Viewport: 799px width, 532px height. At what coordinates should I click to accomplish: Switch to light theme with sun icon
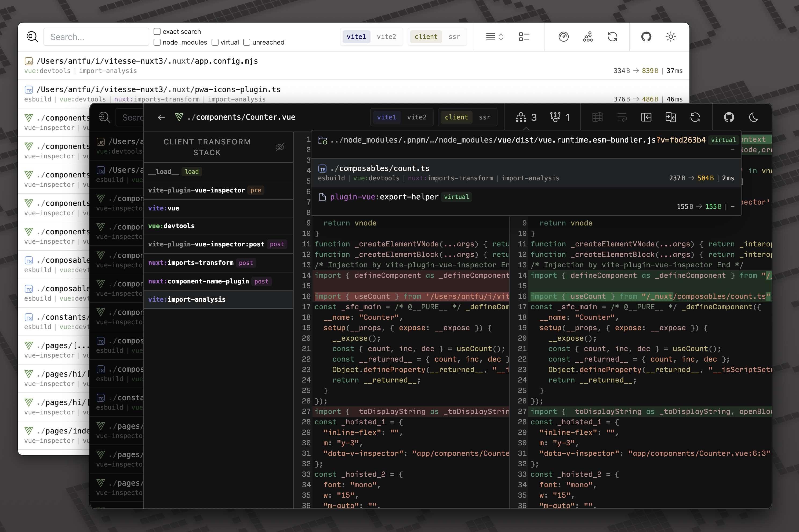click(x=670, y=37)
